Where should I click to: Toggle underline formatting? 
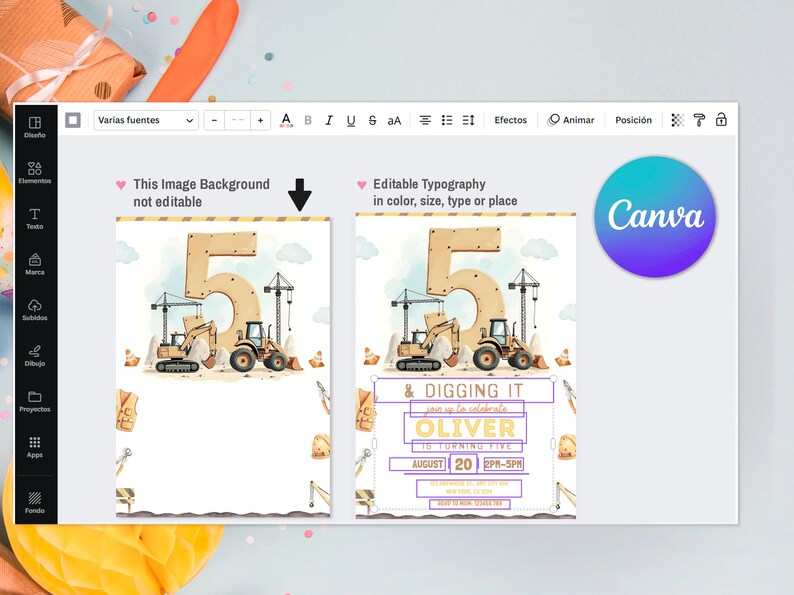tap(351, 121)
